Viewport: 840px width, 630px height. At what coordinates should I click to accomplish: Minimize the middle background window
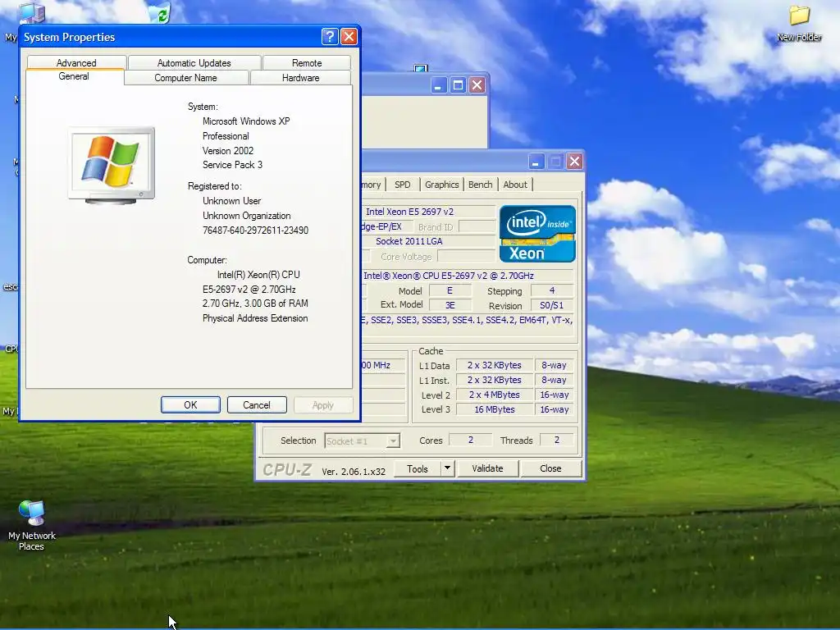pos(438,85)
